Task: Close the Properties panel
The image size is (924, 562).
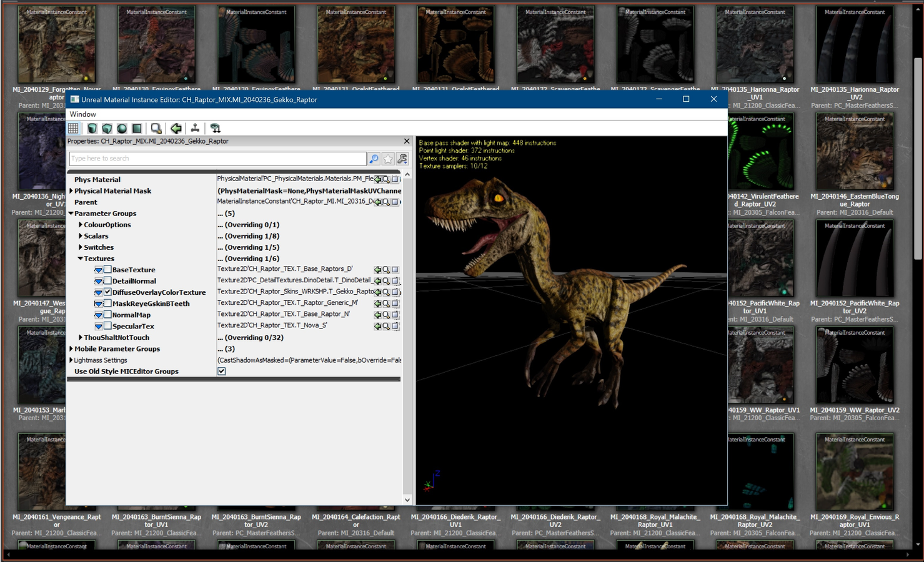Action: [407, 141]
